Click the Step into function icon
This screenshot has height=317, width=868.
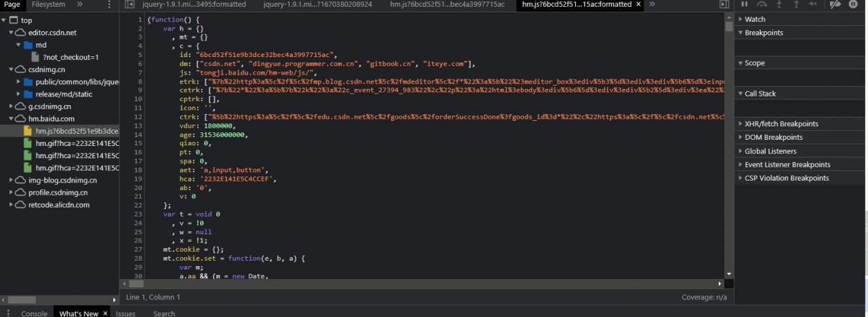pyautogui.click(x=779, y=4)
